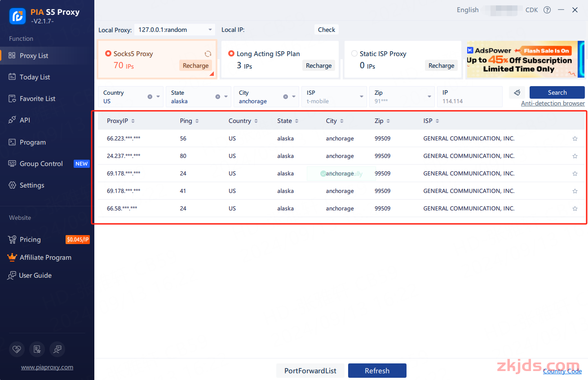588x380 pixels.
Task: Open the English language selector
Action: [x=468, y=10]
